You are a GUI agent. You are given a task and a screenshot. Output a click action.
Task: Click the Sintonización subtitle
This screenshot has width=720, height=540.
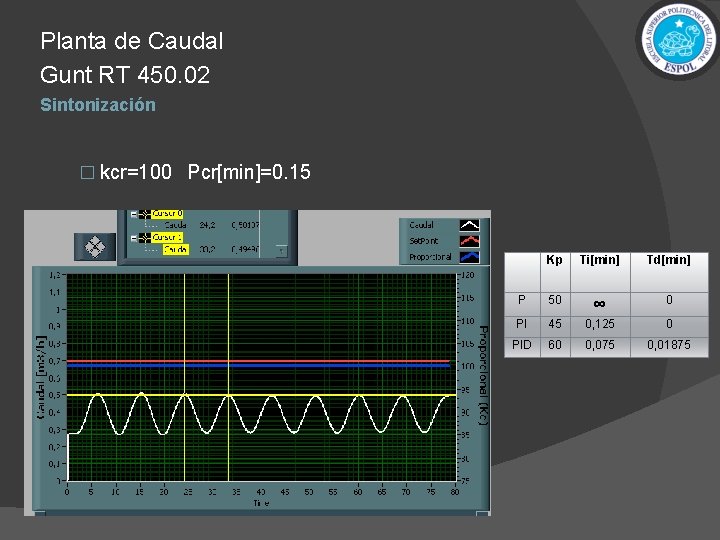coord(98,105)
